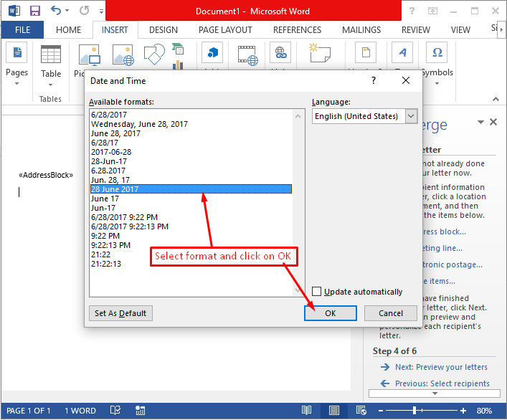Switch to Print Layout view icon
The height and width of the screenshot is (420, 507).
(334, 410)
